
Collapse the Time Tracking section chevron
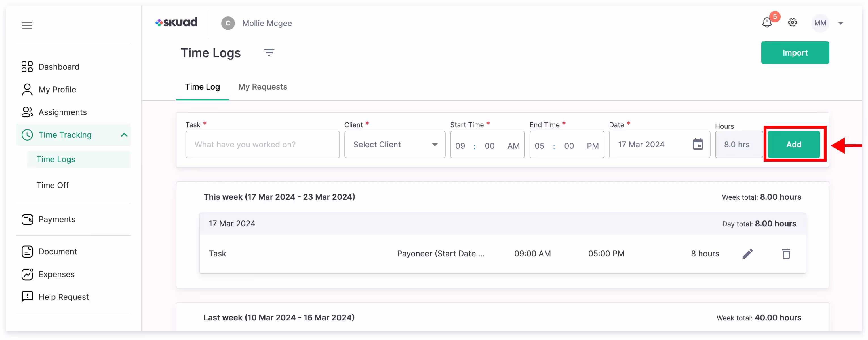point(124,135)
